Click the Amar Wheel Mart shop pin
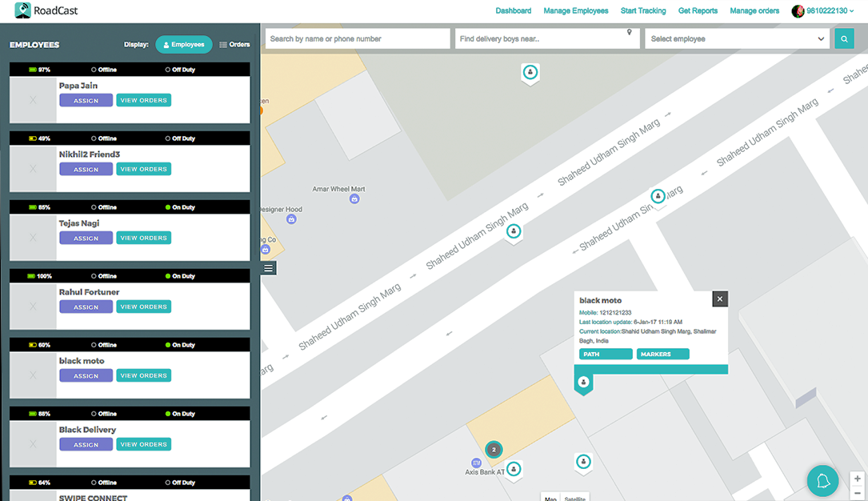Viewport: 868px width, 501px height. pyautogui.click(x=354, y=198)
